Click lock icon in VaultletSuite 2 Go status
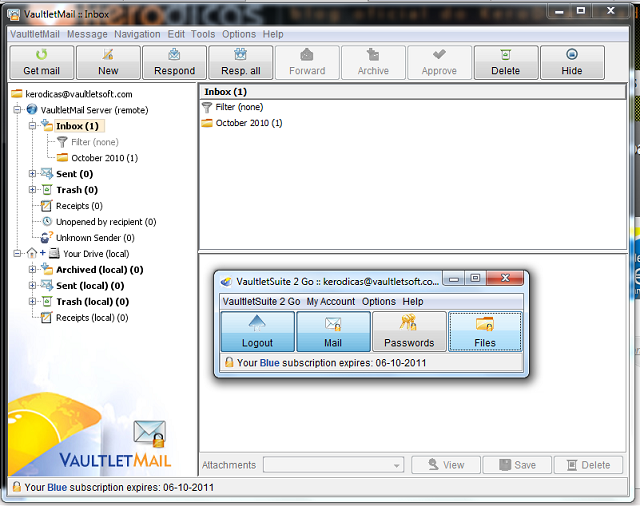Viewport: 640px width, 506px height. [229, 362]
